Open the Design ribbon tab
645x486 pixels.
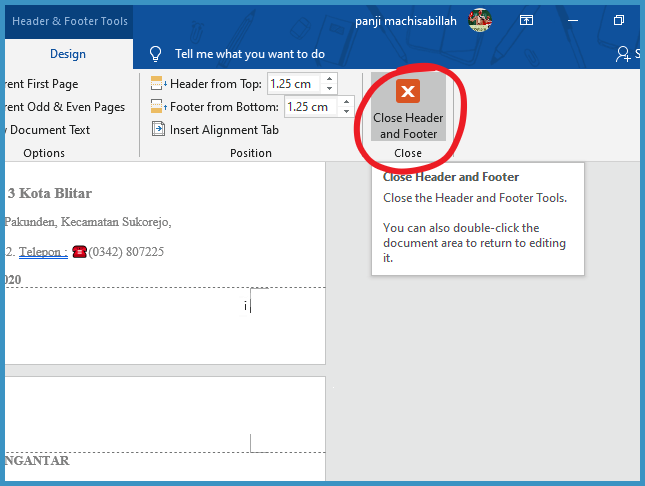tap(68, 54)
